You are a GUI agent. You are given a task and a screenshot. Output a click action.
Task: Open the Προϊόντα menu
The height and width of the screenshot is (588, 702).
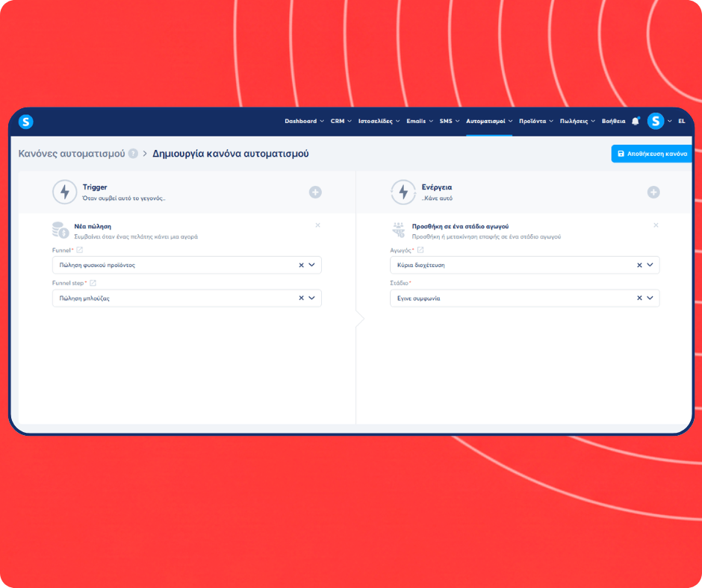coord(536,122)
